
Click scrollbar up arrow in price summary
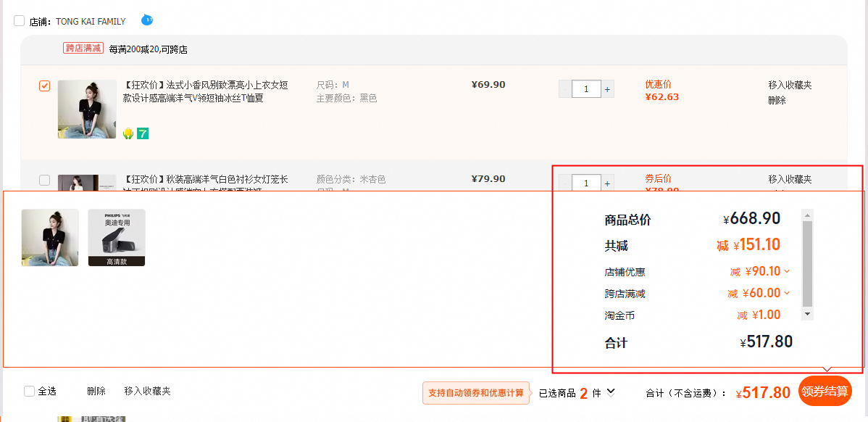coord(807,215)
